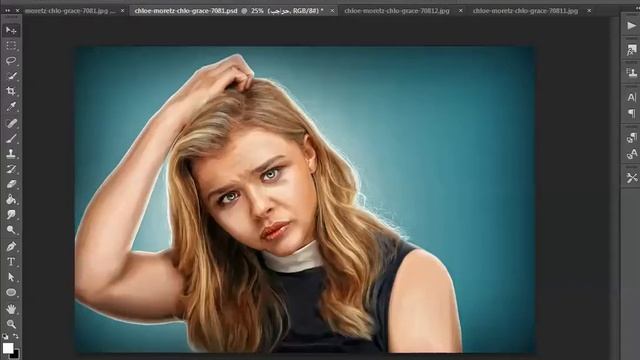This screenshot has width=640, height=360.
Task: Switch to the chloe-moretz-chlo-grace-70811.jpg tab
Action: [525, 11]
